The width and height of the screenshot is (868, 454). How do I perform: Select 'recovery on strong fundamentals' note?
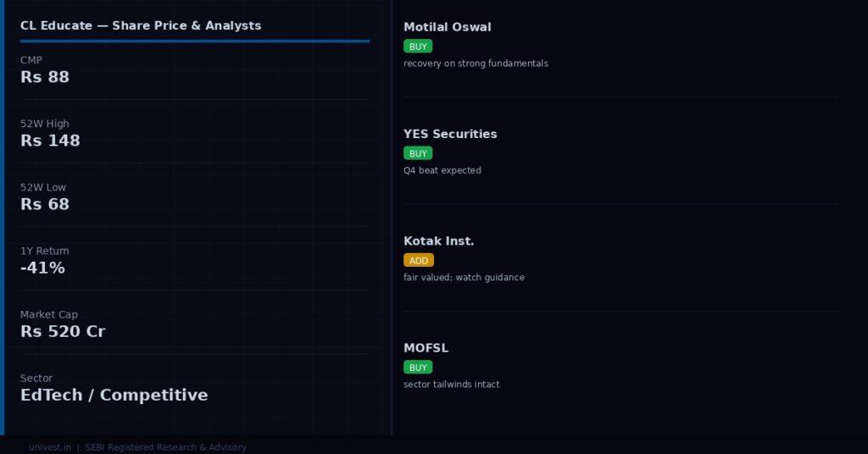[x=476, y=64]
